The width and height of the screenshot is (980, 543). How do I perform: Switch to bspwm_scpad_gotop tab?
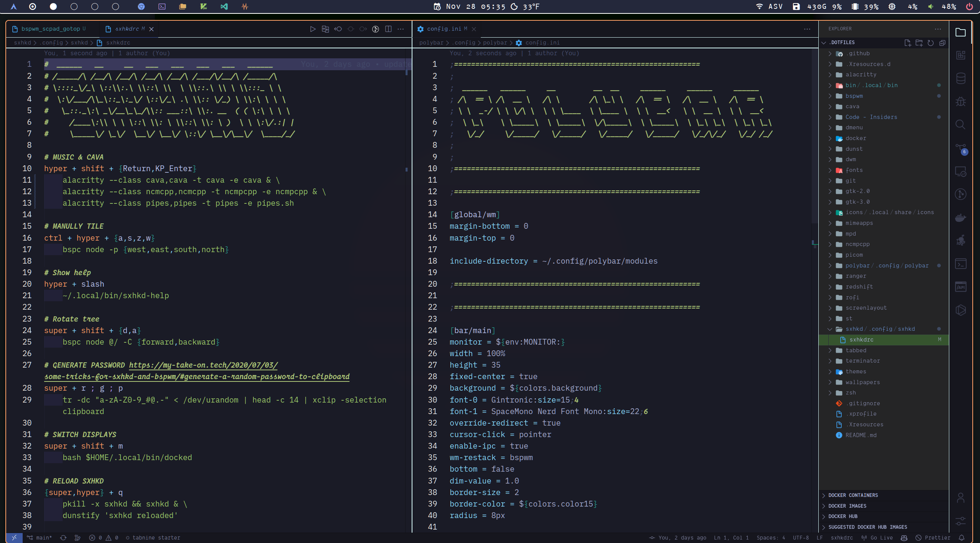[50, 29]
